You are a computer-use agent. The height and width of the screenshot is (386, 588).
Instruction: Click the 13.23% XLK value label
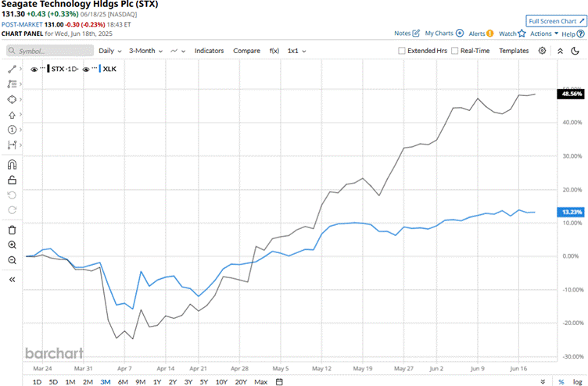(x=571, y=212)
